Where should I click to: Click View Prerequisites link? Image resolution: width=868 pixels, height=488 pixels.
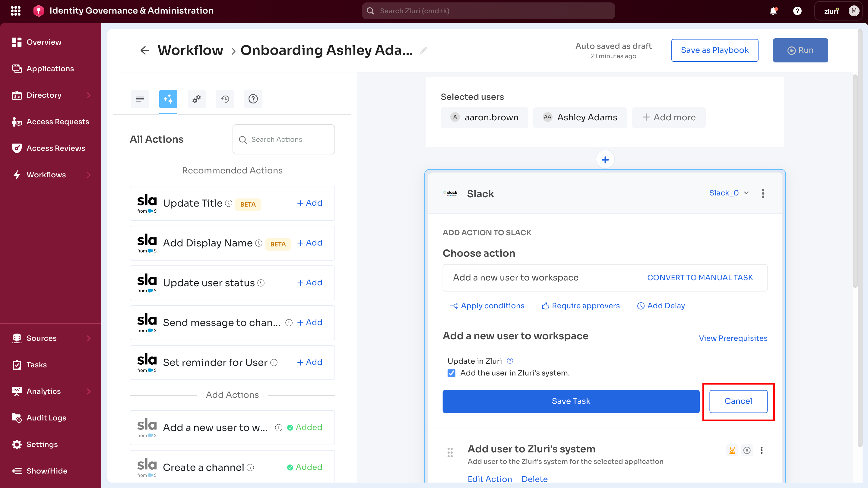(733, 338)
